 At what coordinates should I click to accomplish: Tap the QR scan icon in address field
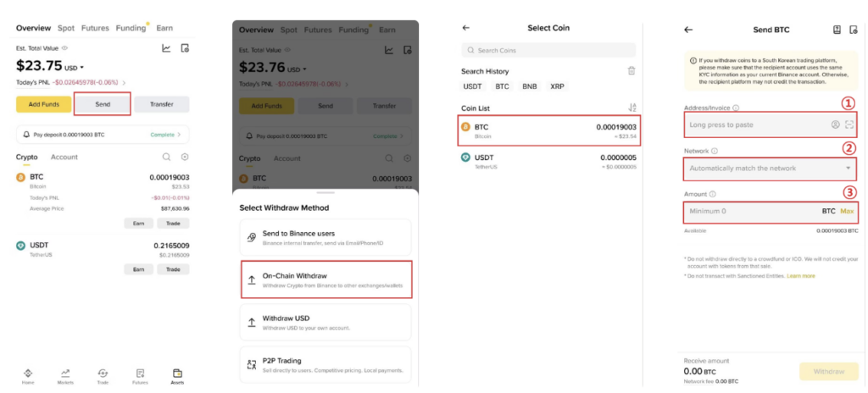[x=849, y=125]
